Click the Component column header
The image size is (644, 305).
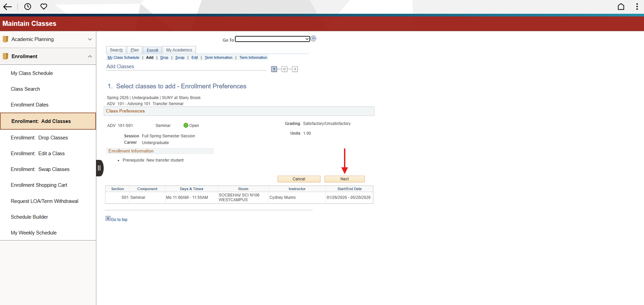click(x=147, y=189)
